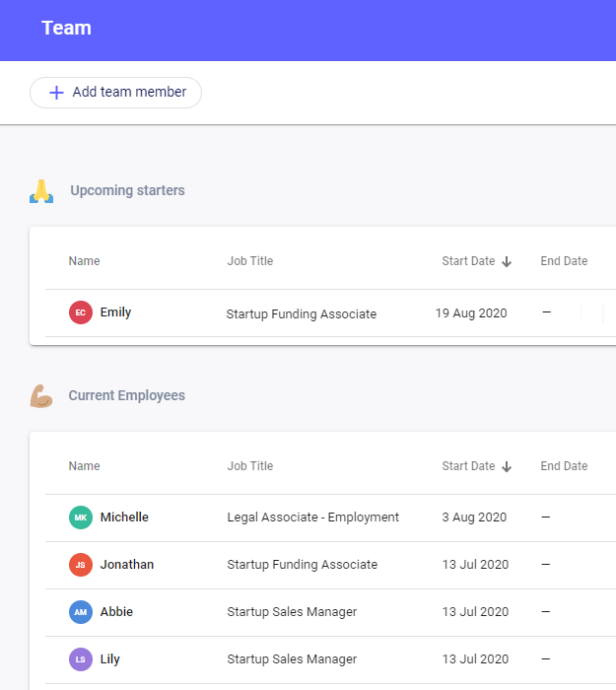The height and width of the screenshot is (690, 616).
Task: Sort current employees by Start Date arrow
Action: [x=507, y=467]
